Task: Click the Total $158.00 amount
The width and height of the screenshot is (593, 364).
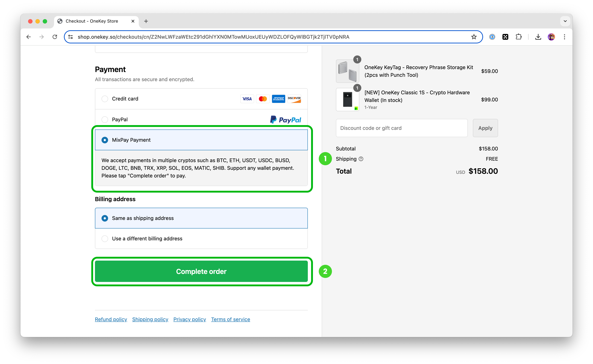Action: 483,171
